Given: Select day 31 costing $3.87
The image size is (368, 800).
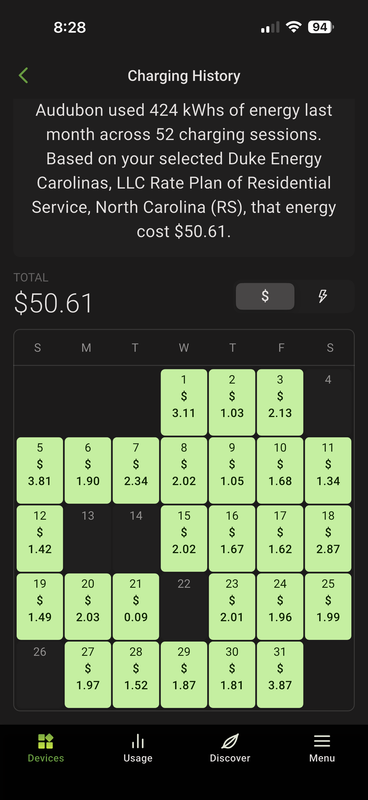Looking at the screenshot, I should click(280, 674).
